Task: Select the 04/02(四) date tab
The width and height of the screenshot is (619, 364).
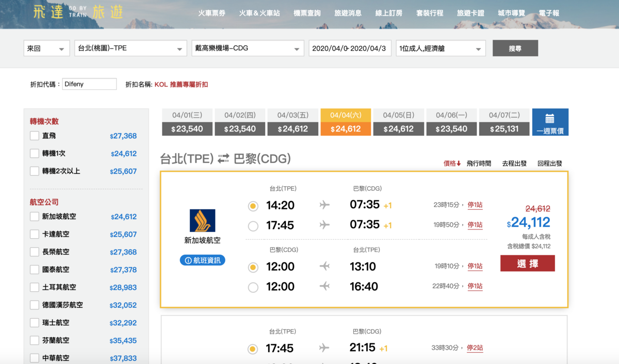Action: 240,122
